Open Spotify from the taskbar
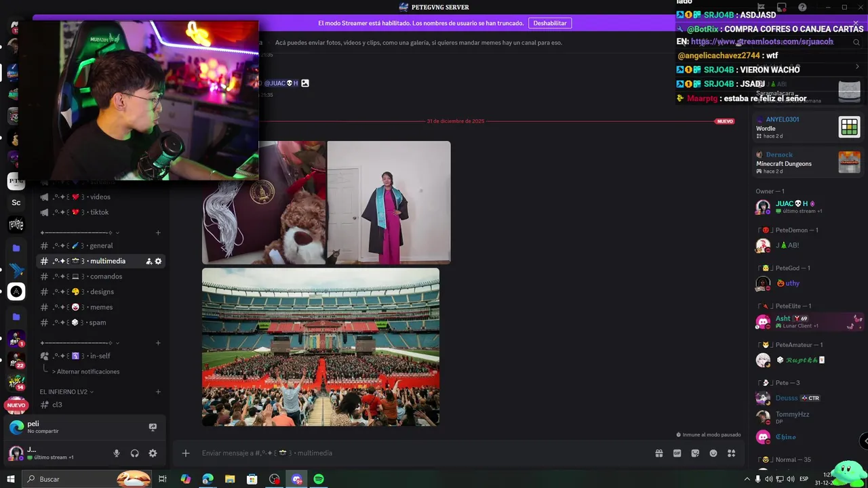The height and width of the screenshot is (488, 868). (319, 479)
